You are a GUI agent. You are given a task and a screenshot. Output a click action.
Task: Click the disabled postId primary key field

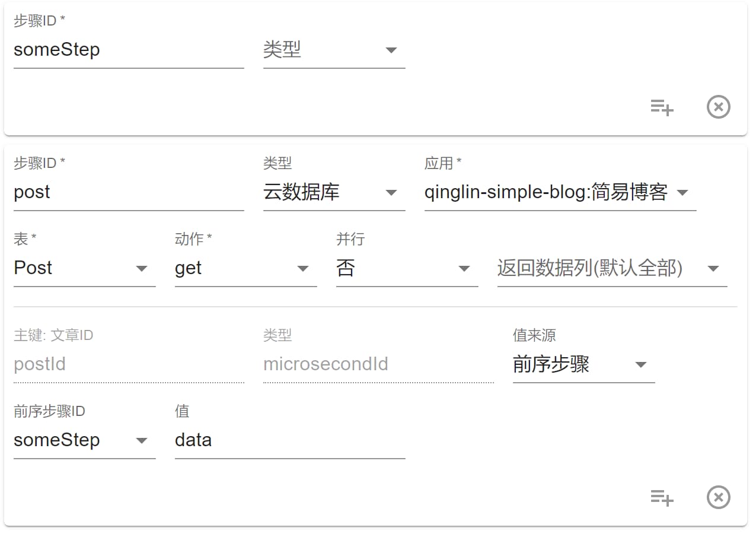tap(129, 365)
